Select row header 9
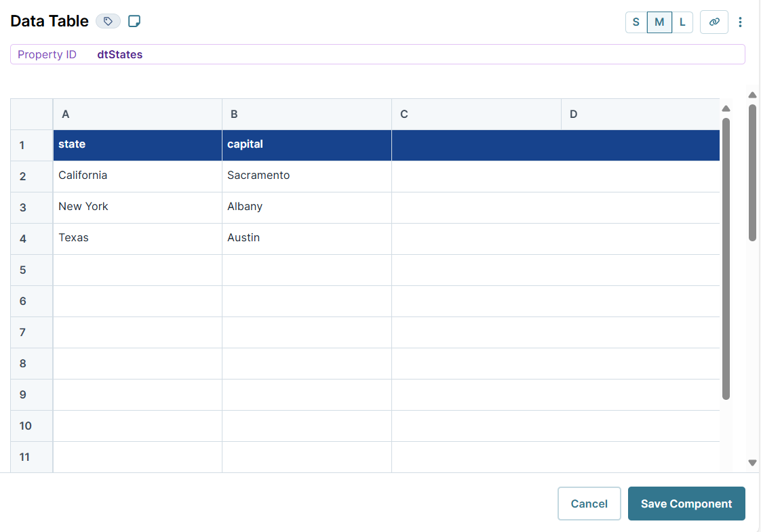Viewport: 761px width, 532px height. coord(32,394)
